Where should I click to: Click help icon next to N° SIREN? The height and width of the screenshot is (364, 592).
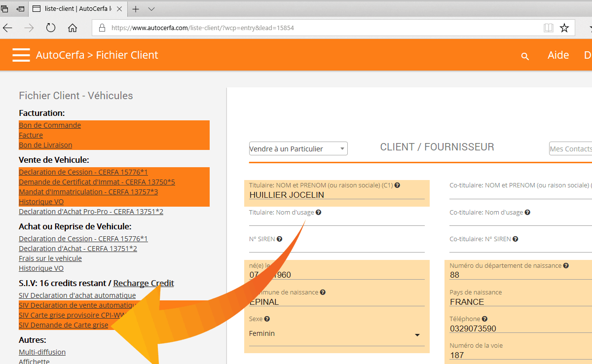tap(280, 239)
